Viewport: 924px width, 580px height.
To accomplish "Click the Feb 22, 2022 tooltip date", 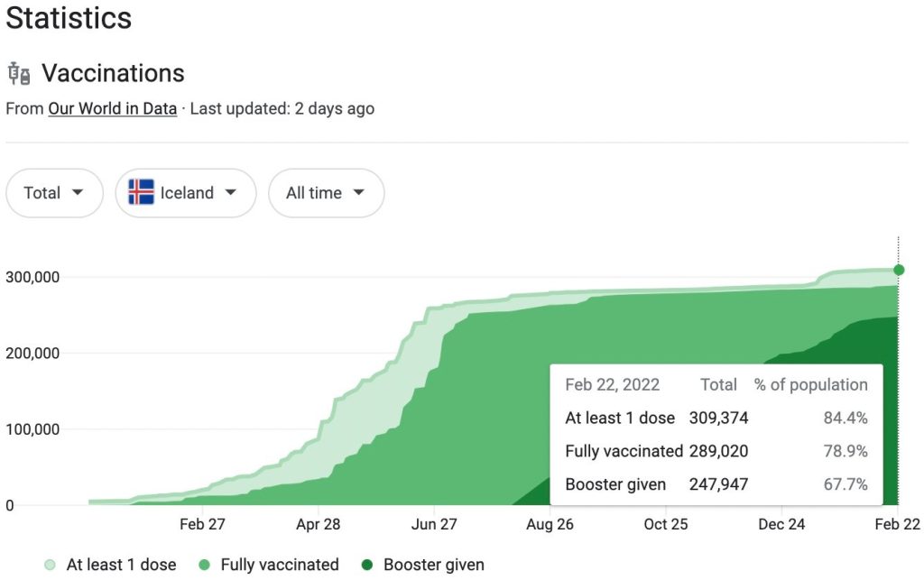I will click(x=612, y=384).
